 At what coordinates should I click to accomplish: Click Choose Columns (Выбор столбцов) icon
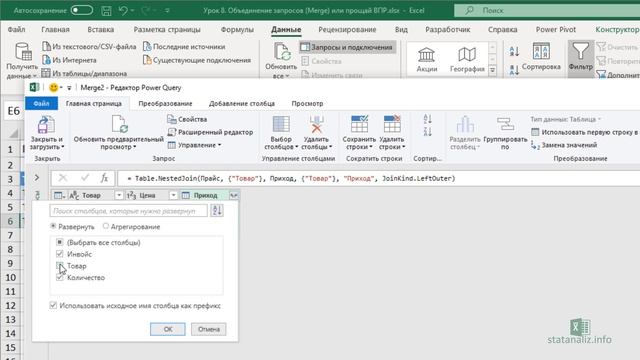(x=281, y=124)
